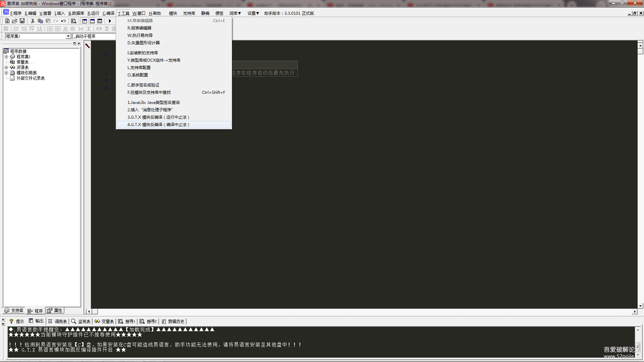Toggle the second panel layout toolbar button

coord(92,21)
